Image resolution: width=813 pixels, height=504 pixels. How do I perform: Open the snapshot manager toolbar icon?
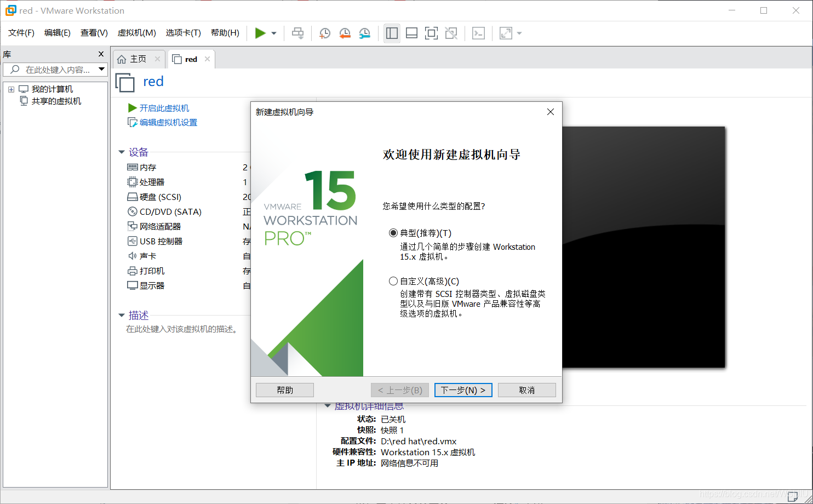(x=364, y=33)
